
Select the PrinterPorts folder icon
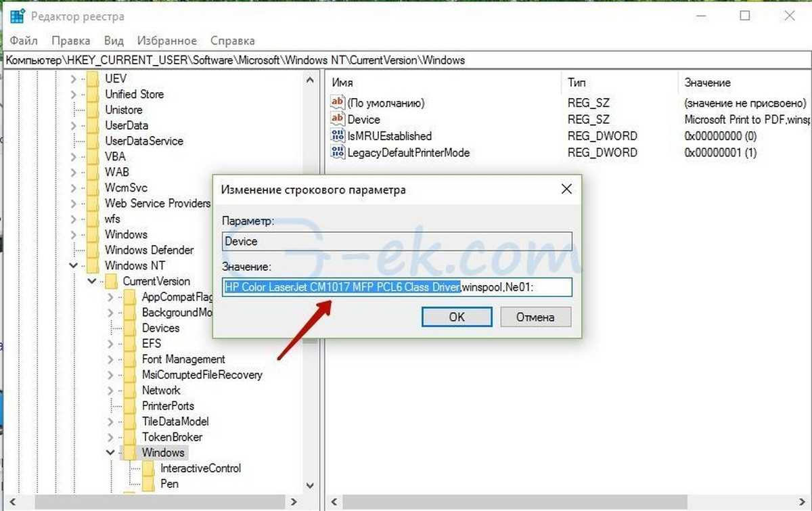pyautogui.click(x=130, y=406)
